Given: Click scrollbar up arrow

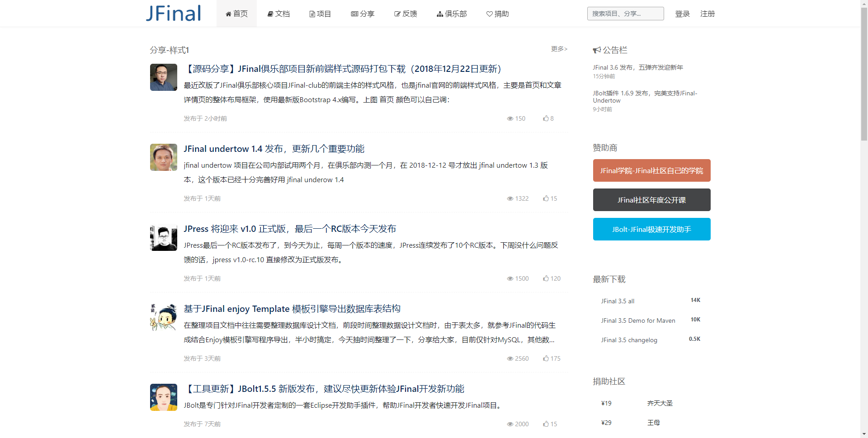Looking at the screenshot, I should point(864,4).
